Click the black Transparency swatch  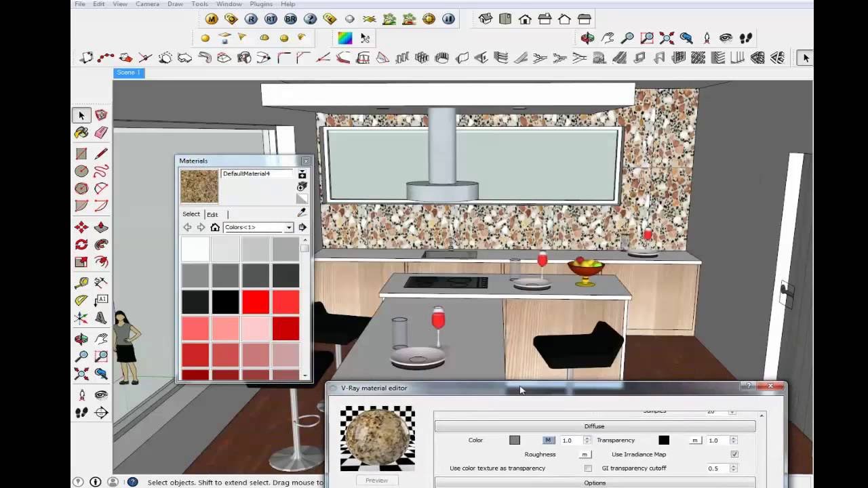(x=664, y=441)
